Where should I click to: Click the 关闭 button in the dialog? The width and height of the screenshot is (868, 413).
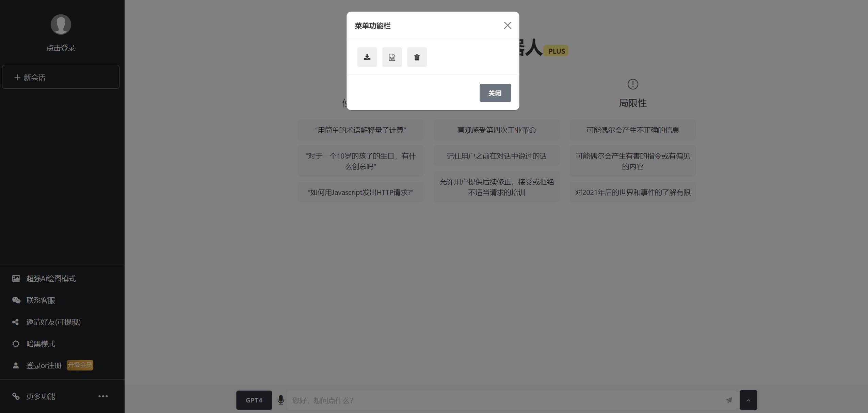[x=495, y=93]
